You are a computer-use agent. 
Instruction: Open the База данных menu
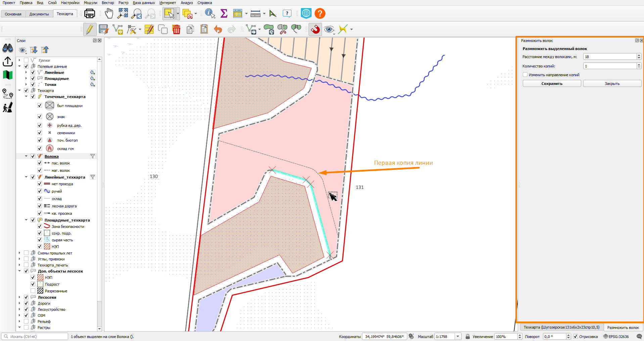click(x=144, y=3)
